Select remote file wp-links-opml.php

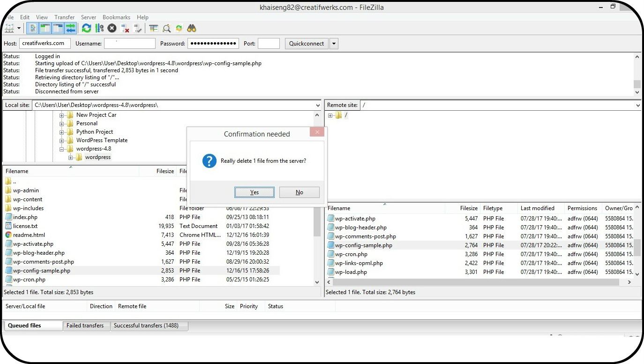coord(359,263)
